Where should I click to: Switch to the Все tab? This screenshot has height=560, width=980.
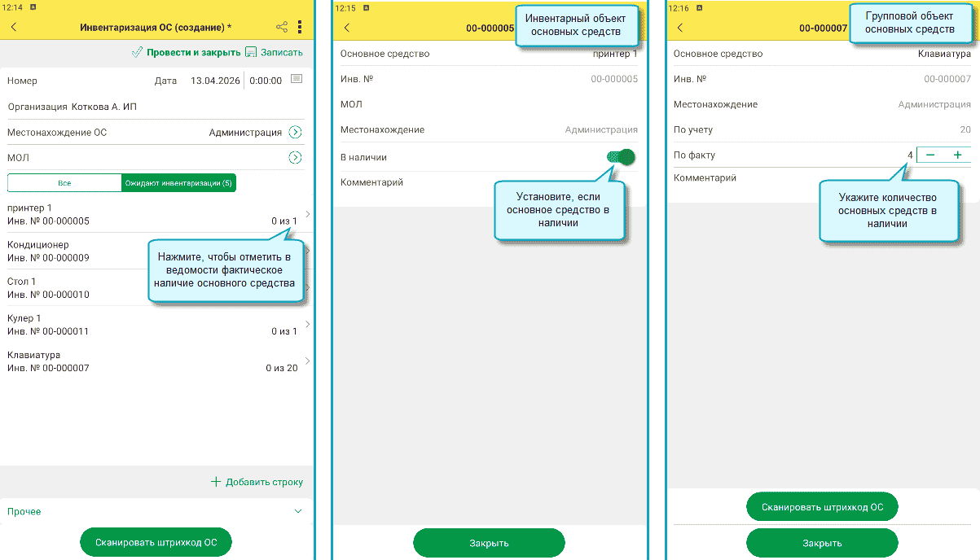[x=64, y=183]
